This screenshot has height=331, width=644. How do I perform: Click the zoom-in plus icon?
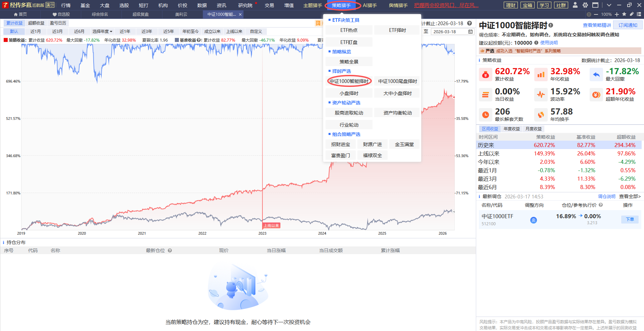click(x=617, y=14)
